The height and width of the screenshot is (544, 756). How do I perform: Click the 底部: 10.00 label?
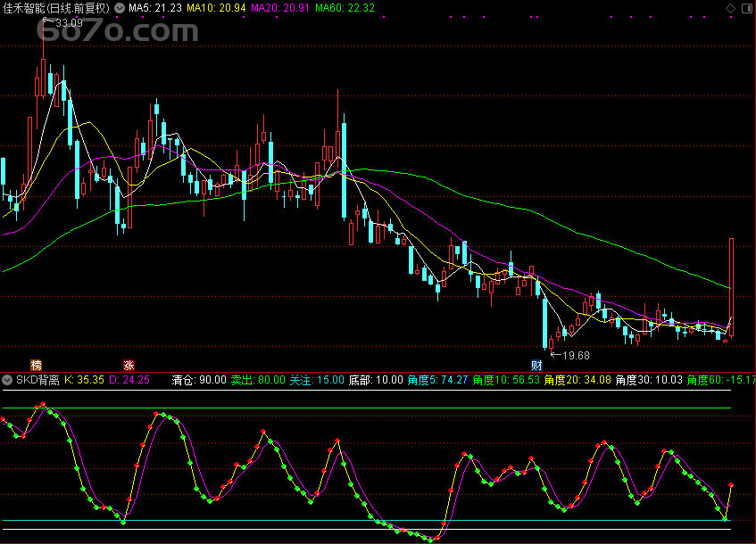pyautogui.click(x=376, y=380)
